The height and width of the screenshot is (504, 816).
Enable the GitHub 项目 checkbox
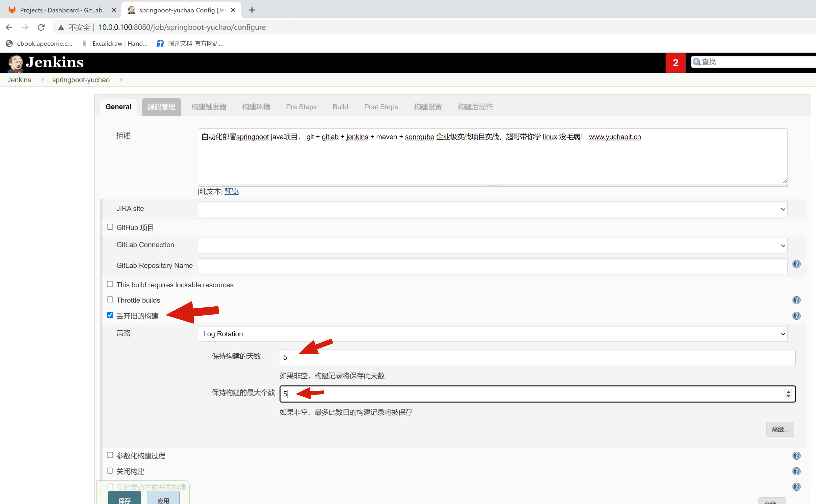[110, 227]
